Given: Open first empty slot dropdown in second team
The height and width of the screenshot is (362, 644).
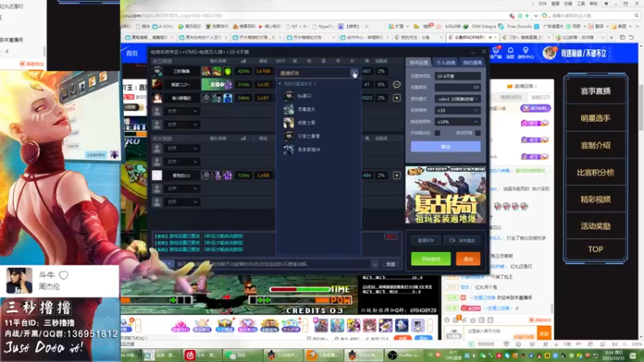Looking at the screenshot, I should (x=182, y=149).
